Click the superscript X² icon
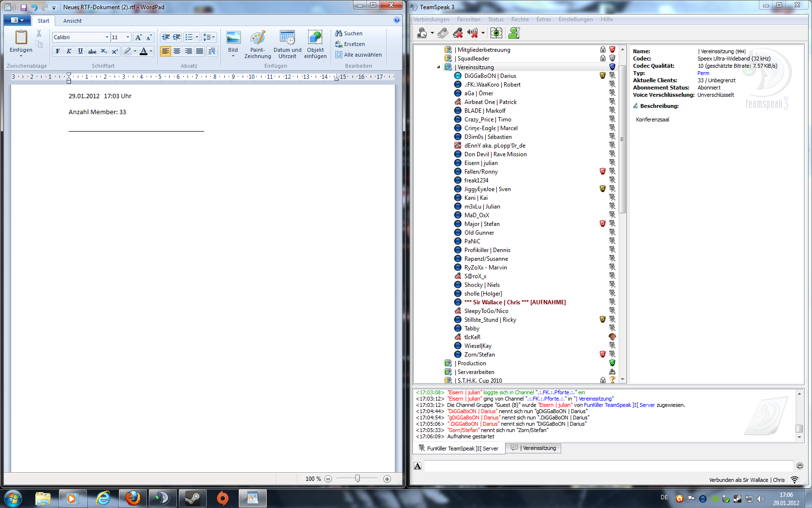The height and width of the screenshot is (508, 812). click(x=115, y=51)
